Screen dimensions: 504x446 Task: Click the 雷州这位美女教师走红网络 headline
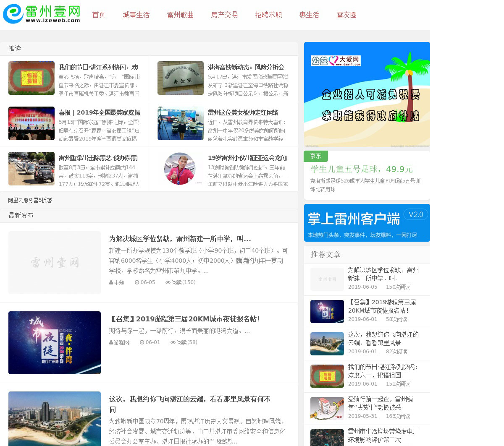[243, 112]
